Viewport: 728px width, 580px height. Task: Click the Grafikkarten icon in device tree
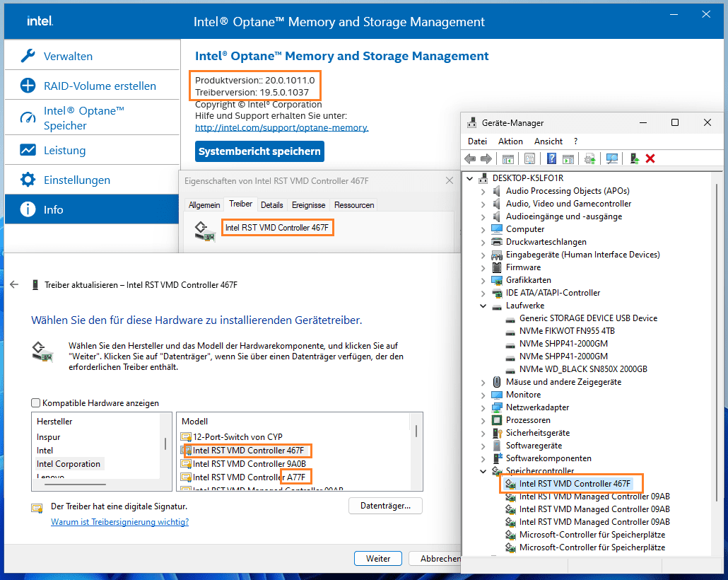[497, 280]
